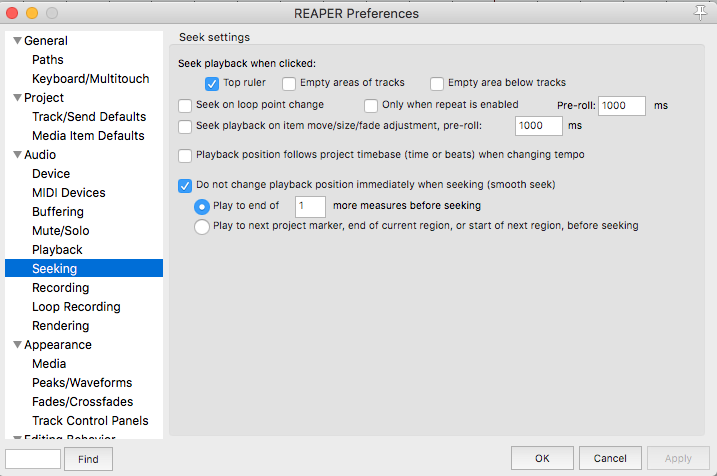Image resolution: width=717 pixels, height=476 pixels.
Task: Go to MIDI Devices settings
Action: coord(68,193)
